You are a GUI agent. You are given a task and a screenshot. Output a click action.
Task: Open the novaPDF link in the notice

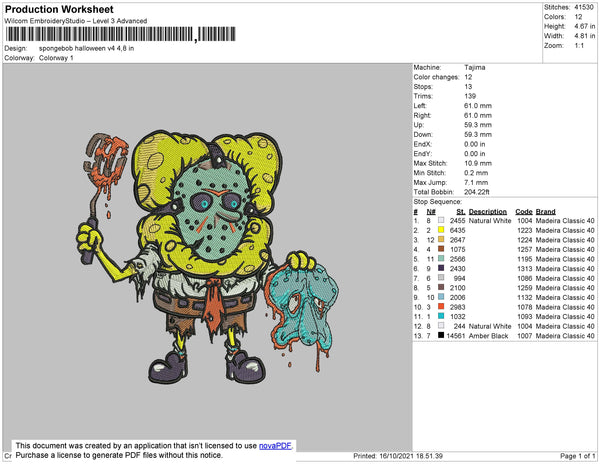[275, 446]
